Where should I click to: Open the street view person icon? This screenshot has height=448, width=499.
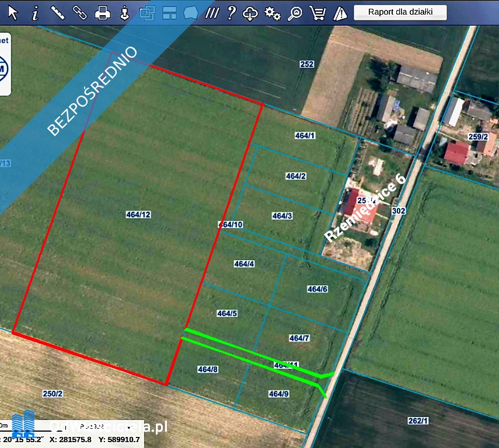(x=124, y=12)
